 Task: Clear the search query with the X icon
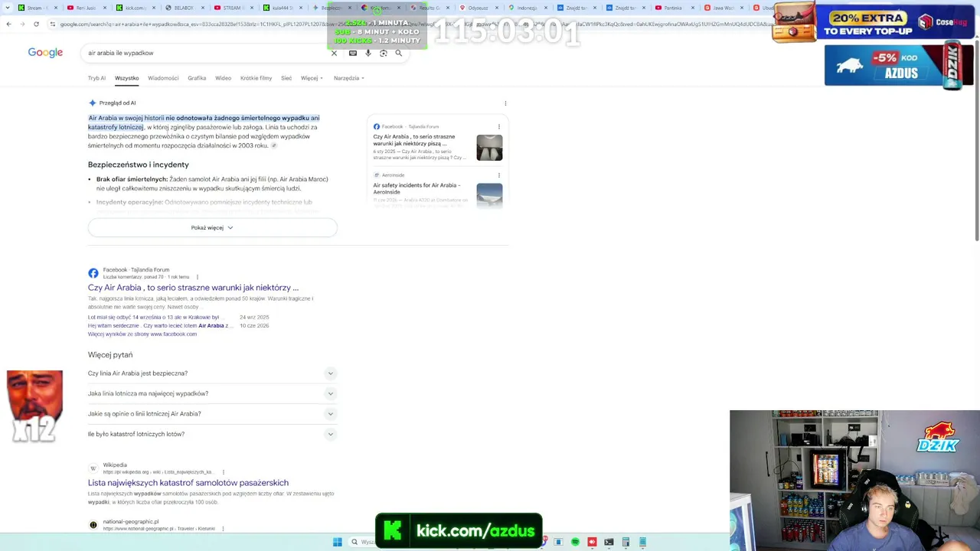click(334, 53)
